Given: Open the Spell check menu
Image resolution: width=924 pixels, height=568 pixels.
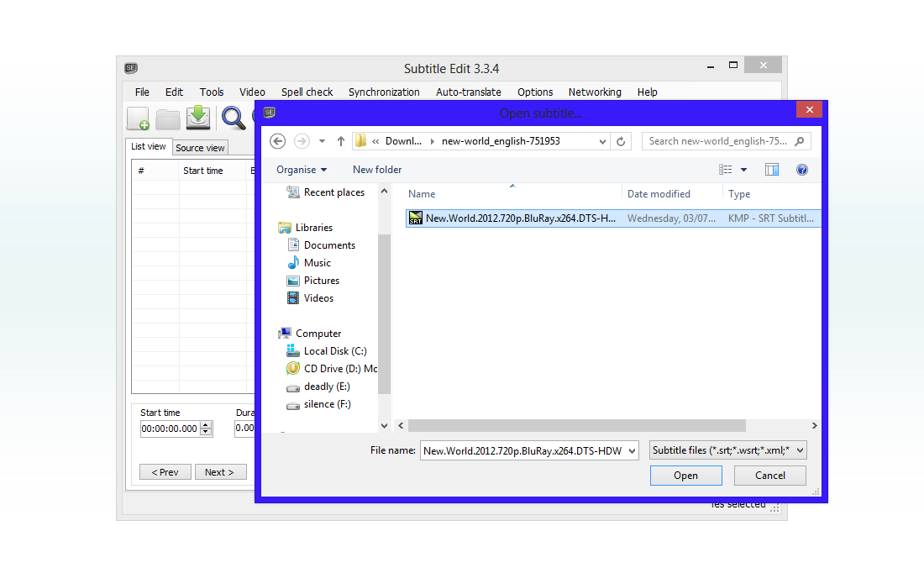Looking at the screenshot, I should [307, 92].
